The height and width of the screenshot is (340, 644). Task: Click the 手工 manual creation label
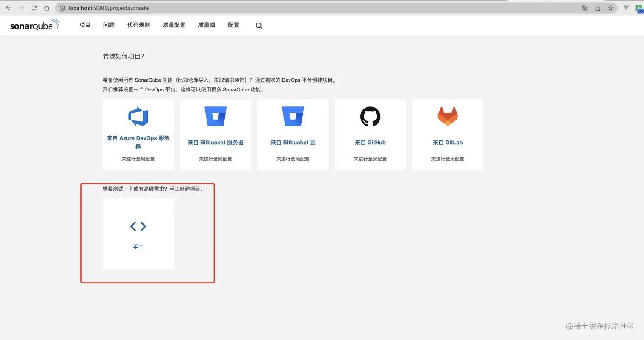point(138,247)
